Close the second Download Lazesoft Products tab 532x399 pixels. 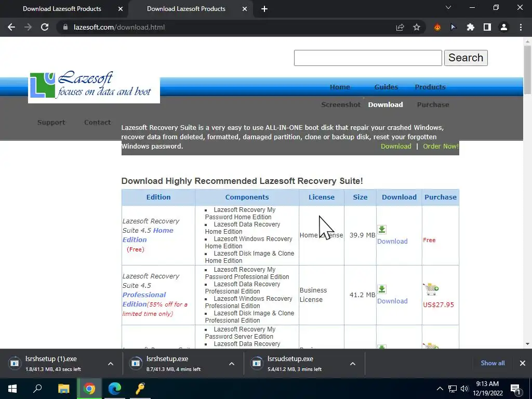[x=245, y=9]
